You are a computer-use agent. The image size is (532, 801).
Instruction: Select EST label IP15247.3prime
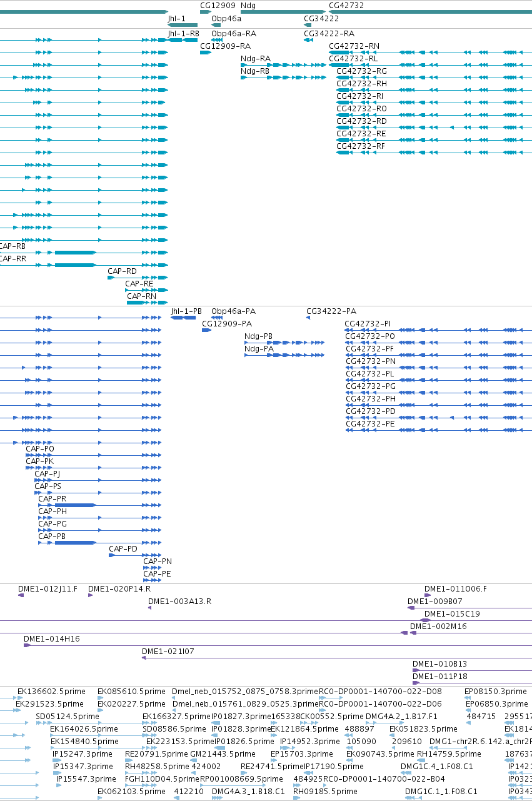[x=83, y=753]
